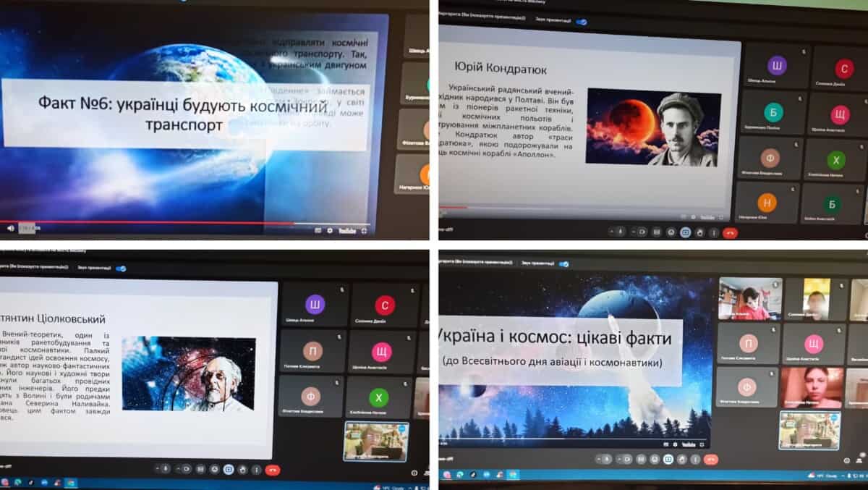Image resolution: width=868 pixels, height=490 pixels.
Task: Send a reaction in the Ціолковський meeting
Action: click(x=215, y=469)
